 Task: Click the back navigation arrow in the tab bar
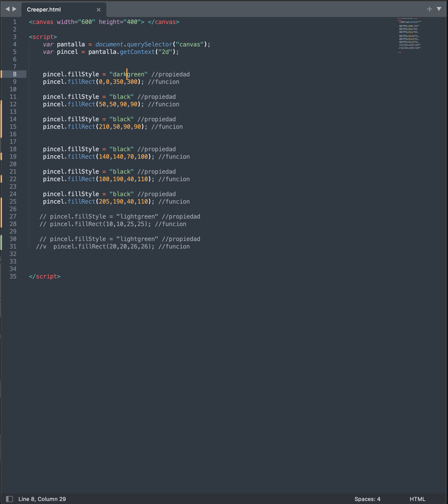[x=7, y=9]
